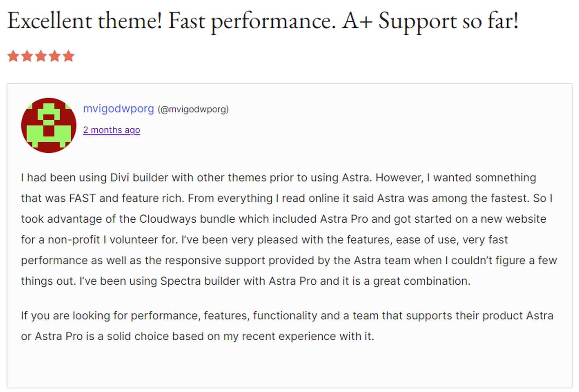Open the '2 months ago' permalink
The height and width of the screenshot is (392, 579).
pyautogui.click(x=112, y=130)
